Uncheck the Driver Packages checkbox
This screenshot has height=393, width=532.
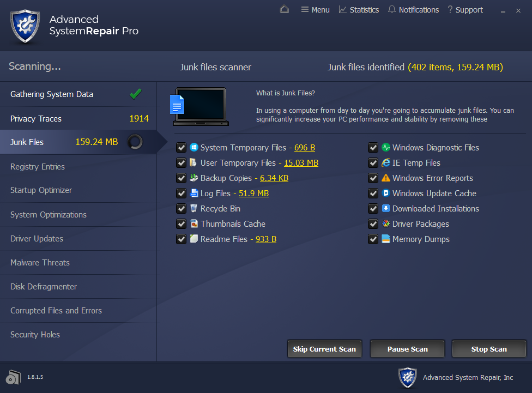[373, 224]
